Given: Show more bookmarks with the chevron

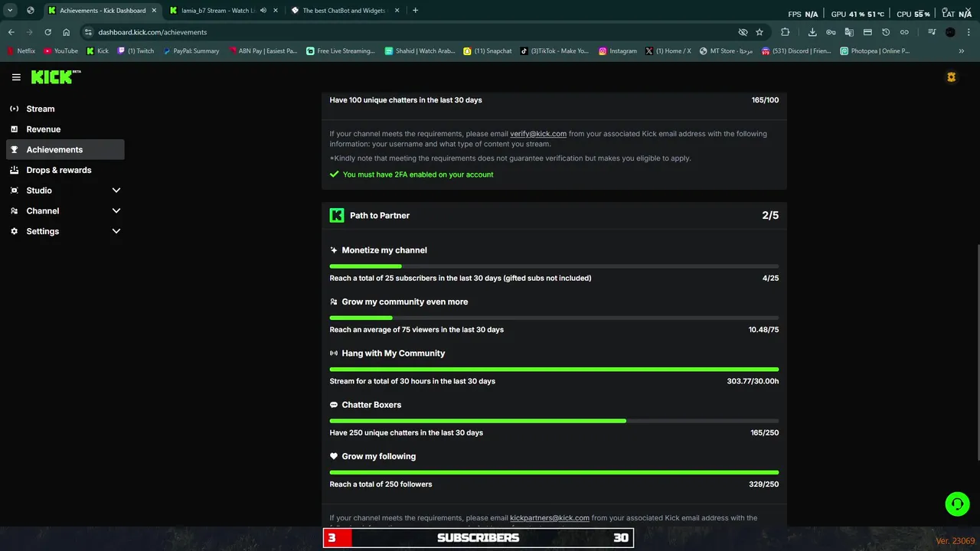Looking at the screenshot, I should [962, 51].
